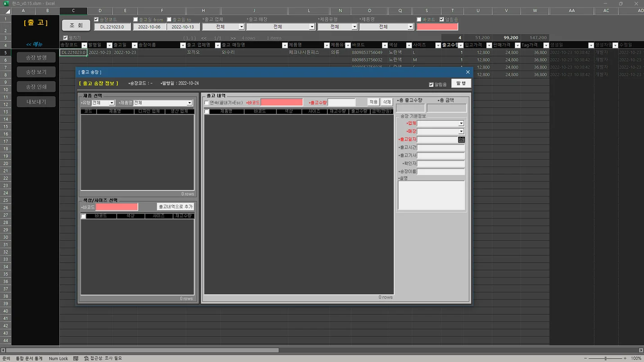644x362 pixels.
Task: Click the 발행 button in the dialog
Action: click(461, 83)
